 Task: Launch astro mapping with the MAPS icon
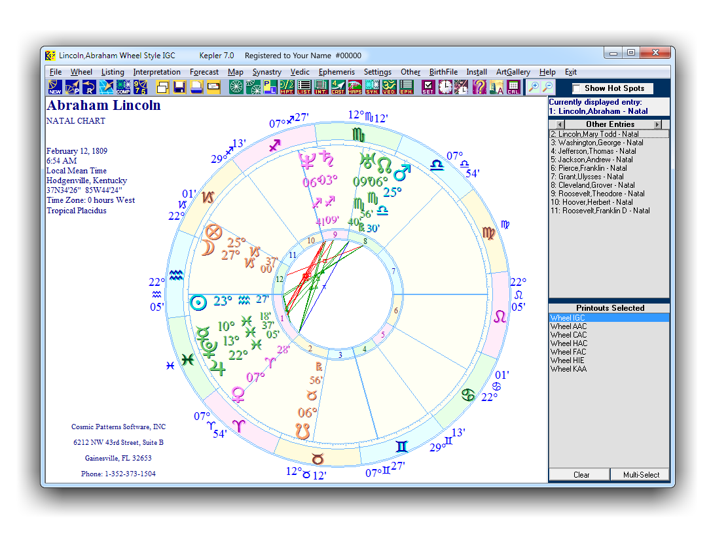354,86
